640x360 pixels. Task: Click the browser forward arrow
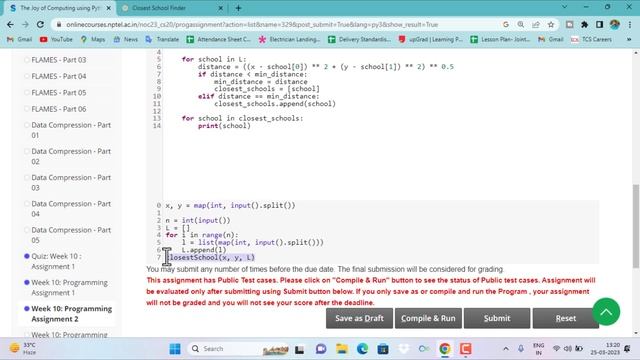[x=25, y=24]
